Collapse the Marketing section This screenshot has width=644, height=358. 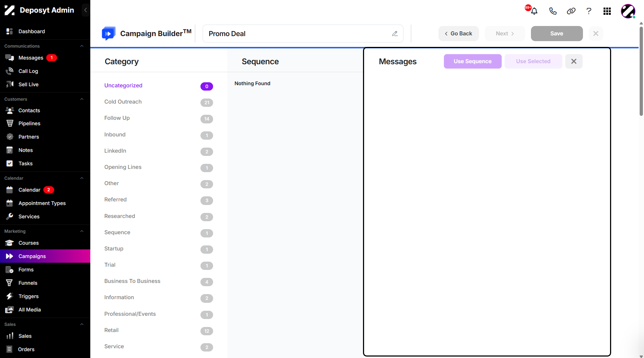click(82, 231)
